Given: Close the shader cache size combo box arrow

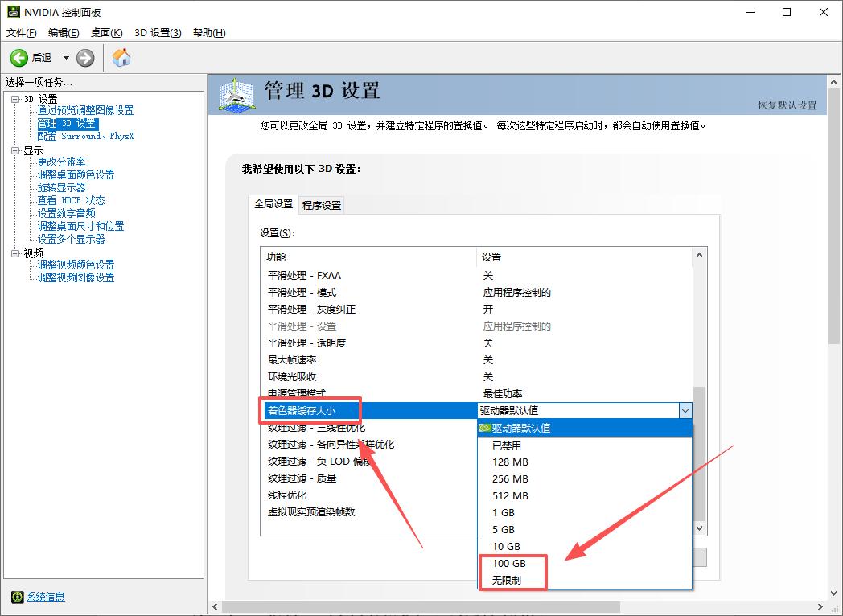Looking at the screenshot, I should 685,411.
